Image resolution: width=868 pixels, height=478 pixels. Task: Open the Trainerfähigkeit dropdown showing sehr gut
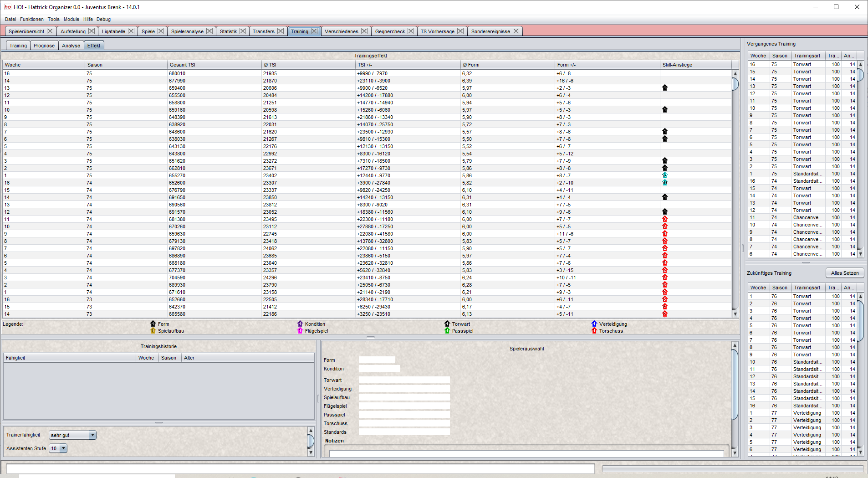72,435
